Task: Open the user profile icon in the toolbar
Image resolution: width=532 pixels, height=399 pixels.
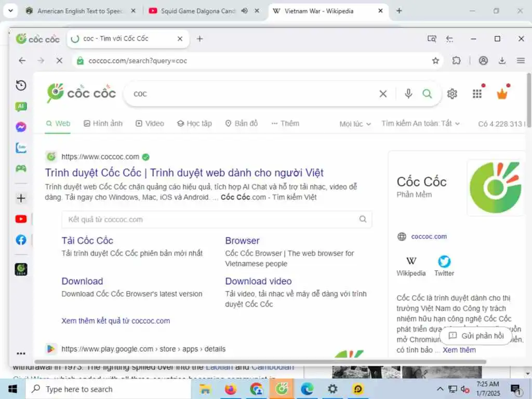Action: click(x=483, y=61)
